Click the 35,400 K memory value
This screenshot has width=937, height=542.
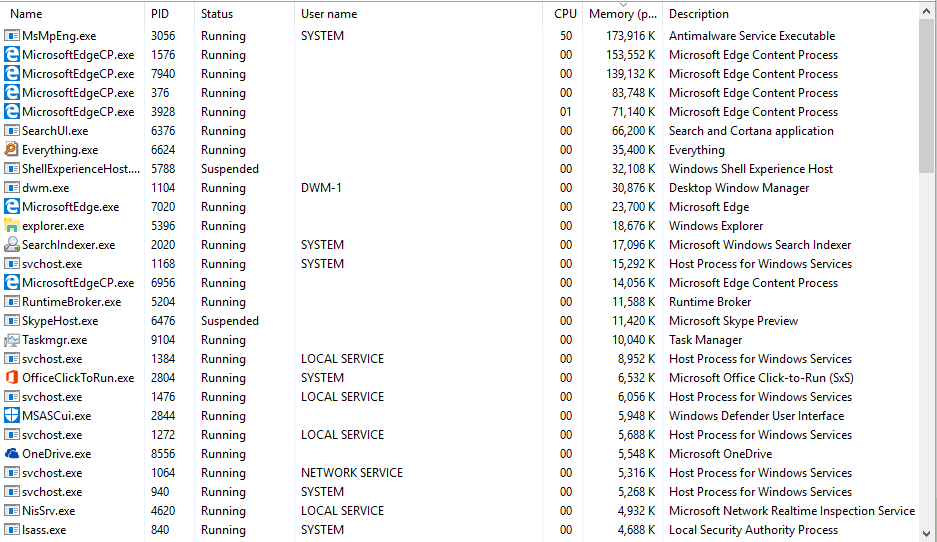pos(633,150)
